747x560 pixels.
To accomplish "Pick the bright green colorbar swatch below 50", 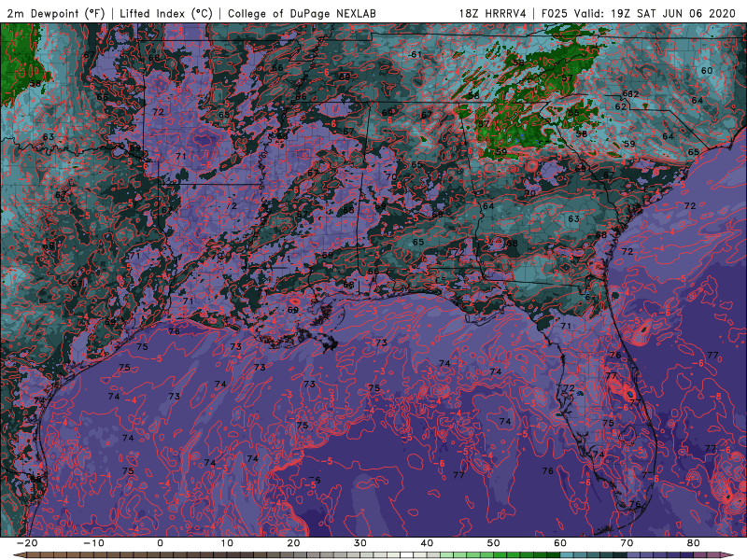I will click(x=500, y=555).
